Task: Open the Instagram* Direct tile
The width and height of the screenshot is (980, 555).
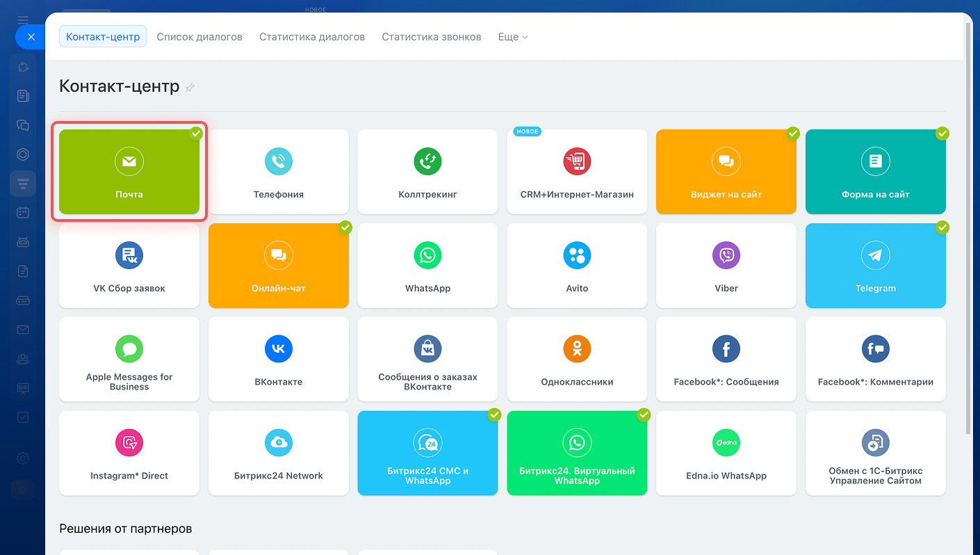Action: coord(129,453)
